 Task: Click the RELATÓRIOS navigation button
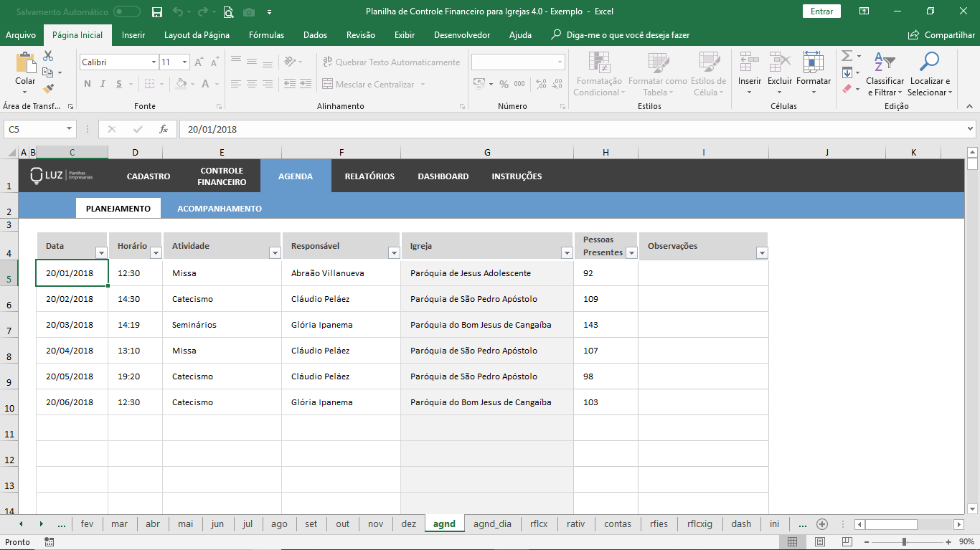coord(369,176)
